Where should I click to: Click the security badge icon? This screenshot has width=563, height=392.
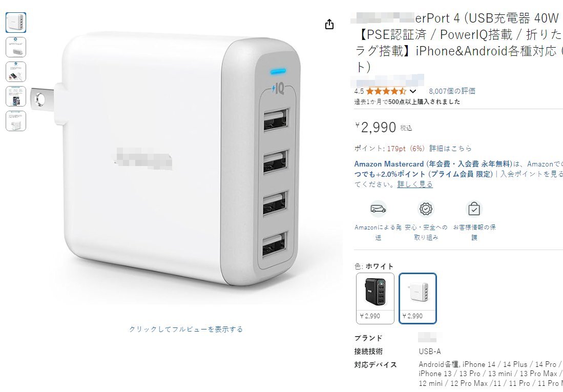point(426,209)
